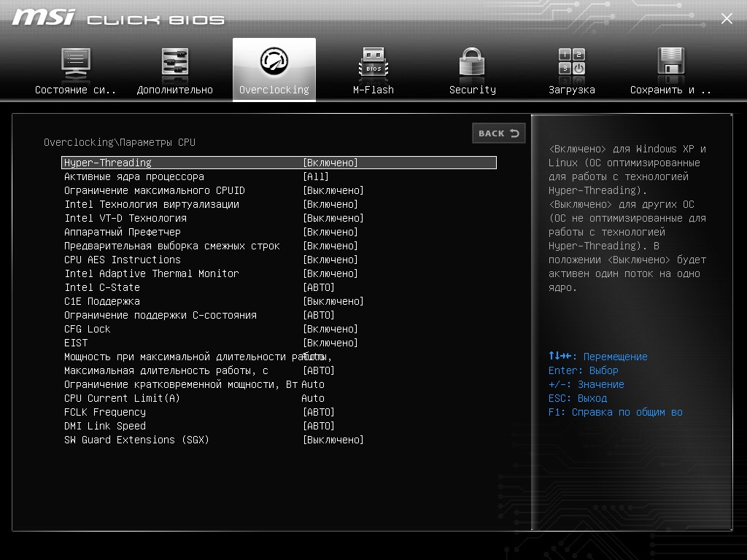Toggle Аппаратный Префетчер value
This screenshot has height=560, width=747.
click(330, 232)
